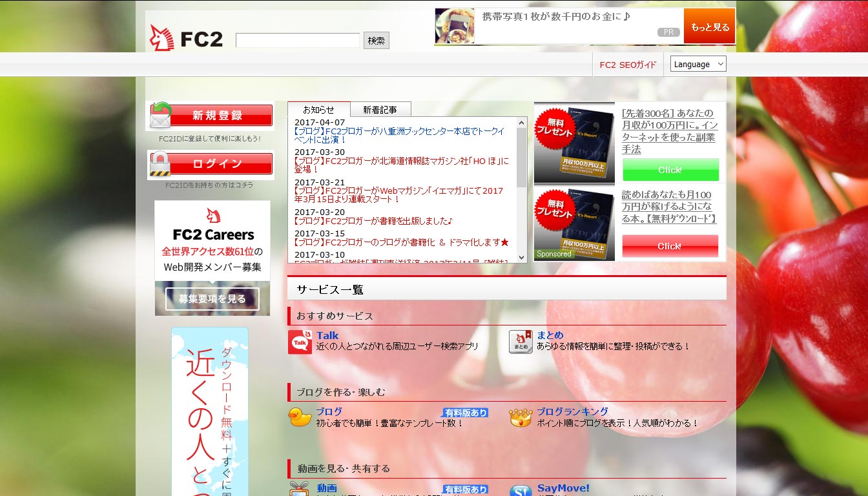Switch to the 新着記事 tab
This screenshot has width=868, height=496.
click(x=380, y=110)
